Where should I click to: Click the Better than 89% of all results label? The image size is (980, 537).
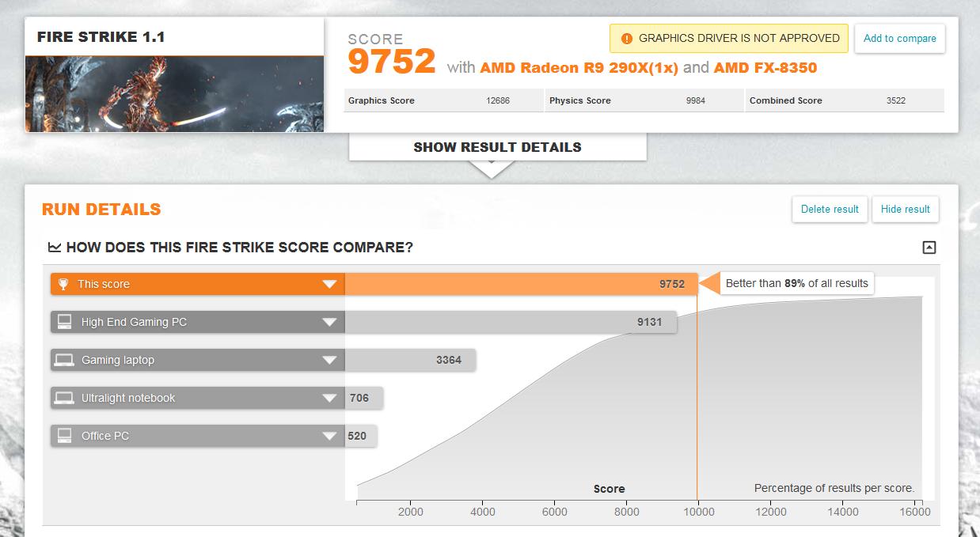point(796,283)
